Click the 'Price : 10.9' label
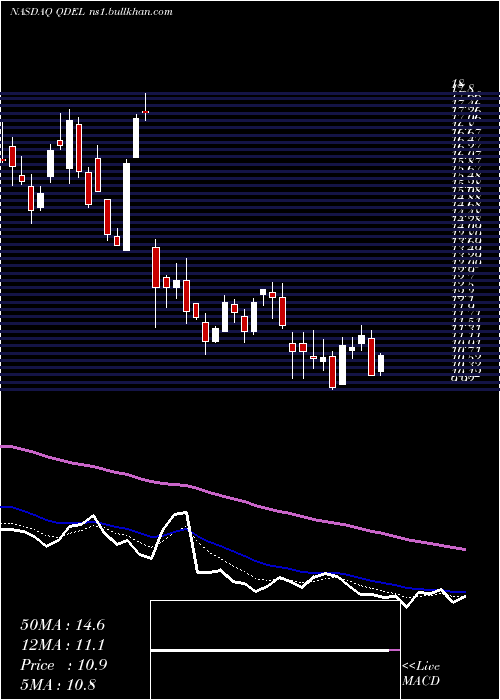The image size is (500, 700). point(63,665)
